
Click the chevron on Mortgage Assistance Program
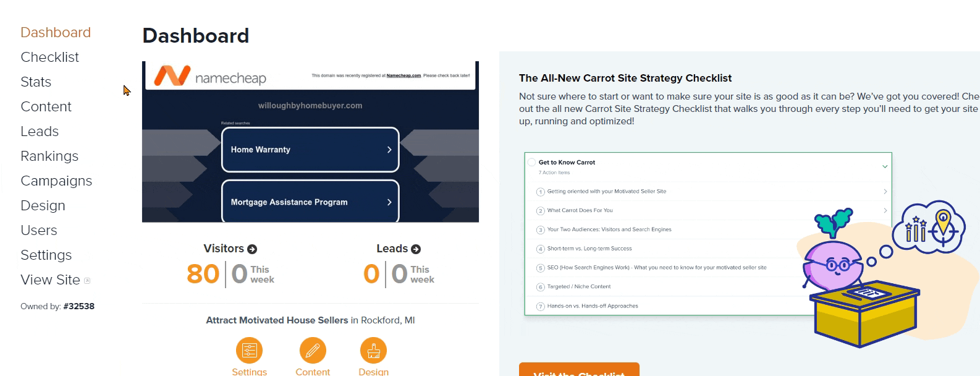pyautogui.click(x=389, y=202)
